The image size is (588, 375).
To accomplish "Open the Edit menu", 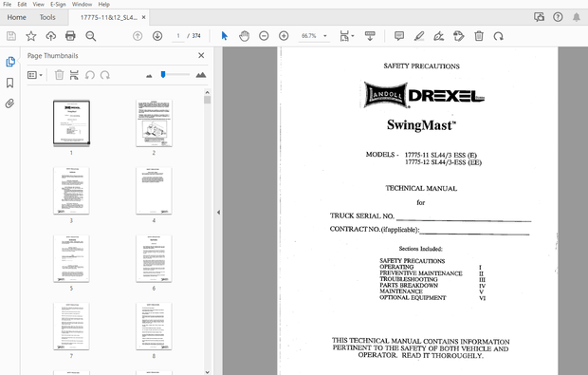I will [x=22, y=4].
